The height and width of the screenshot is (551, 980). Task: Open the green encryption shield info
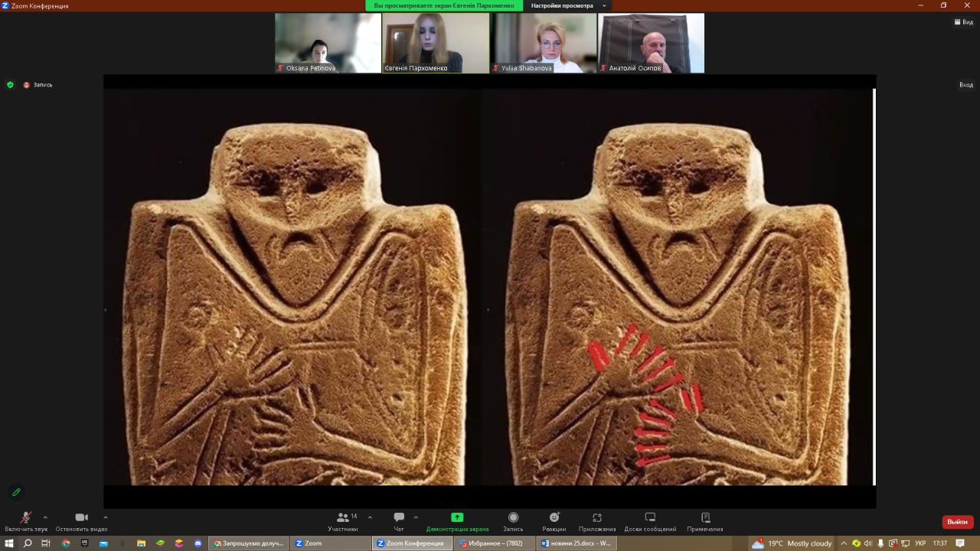10,85
